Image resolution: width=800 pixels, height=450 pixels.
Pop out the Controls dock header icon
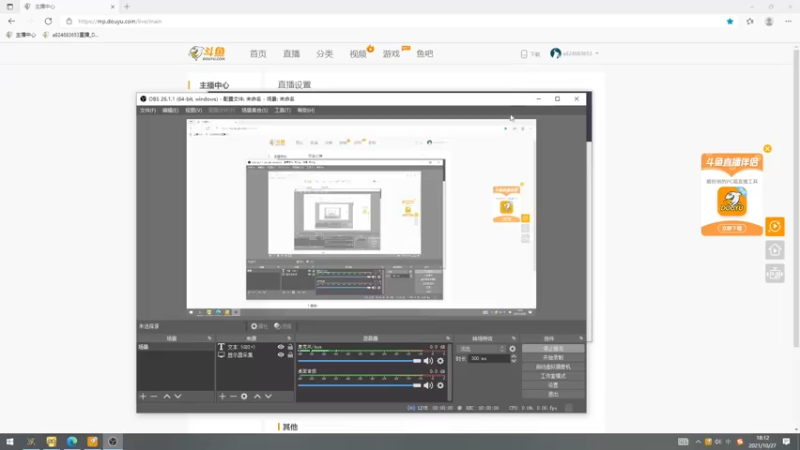click(x=581, y=338)
